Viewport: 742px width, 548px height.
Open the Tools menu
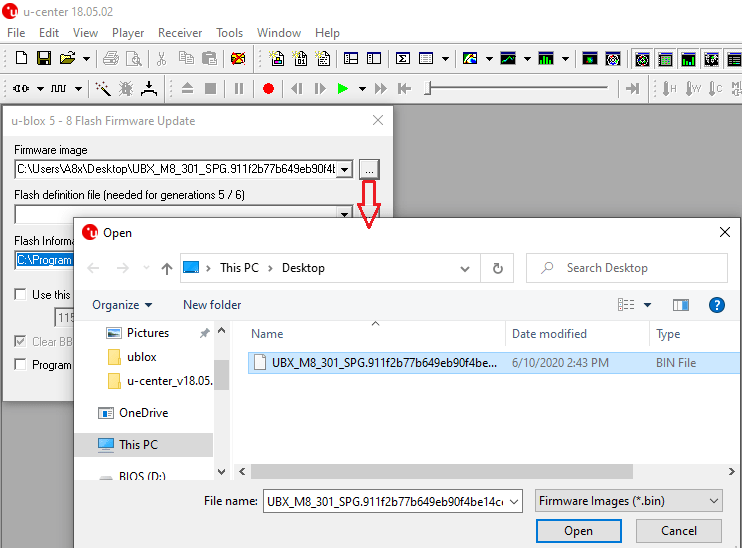[x=230, y=33]
